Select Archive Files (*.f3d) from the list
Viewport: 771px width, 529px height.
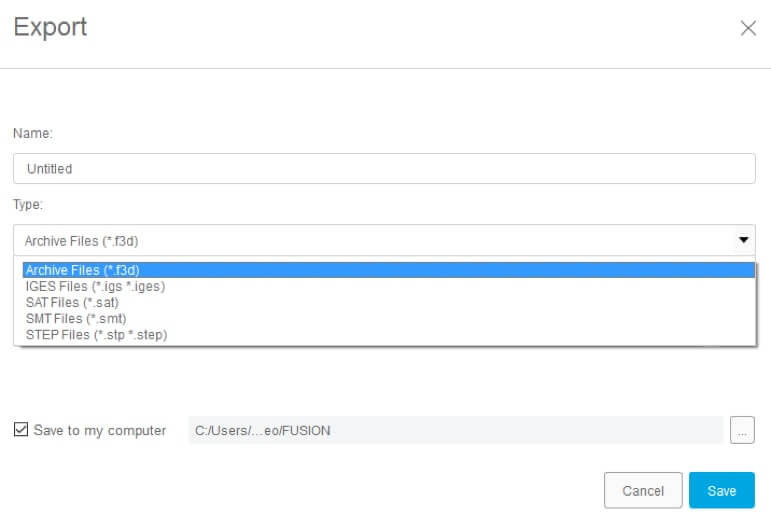(388, 270)
